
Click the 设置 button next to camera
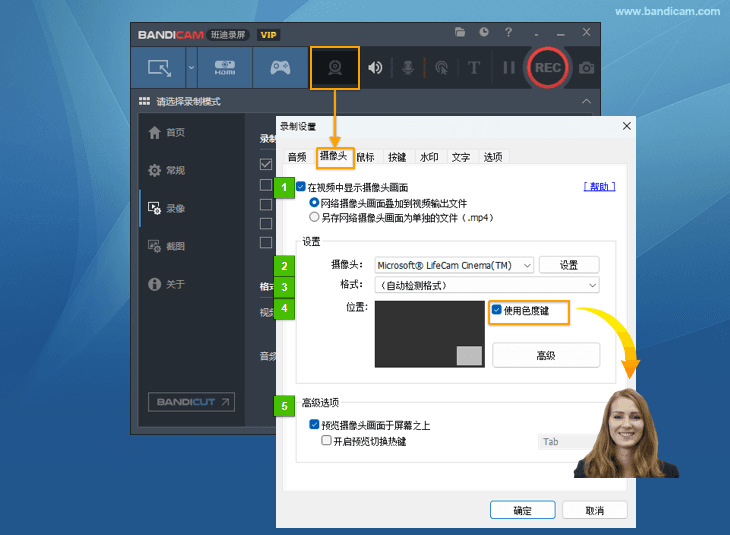[x=569, y=265]
